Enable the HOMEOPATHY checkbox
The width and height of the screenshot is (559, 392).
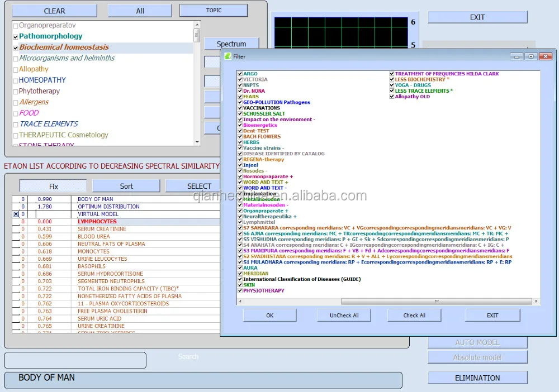16,80
